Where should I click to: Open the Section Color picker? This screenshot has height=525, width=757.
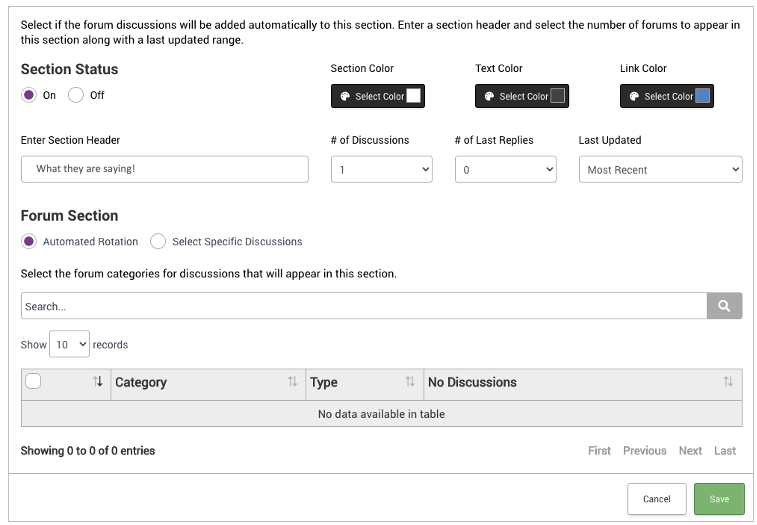pyautogui.click(x=378, y=96)
